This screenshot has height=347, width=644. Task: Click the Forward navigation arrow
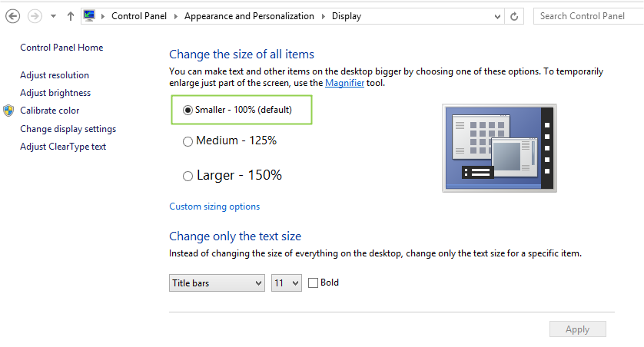35,16
